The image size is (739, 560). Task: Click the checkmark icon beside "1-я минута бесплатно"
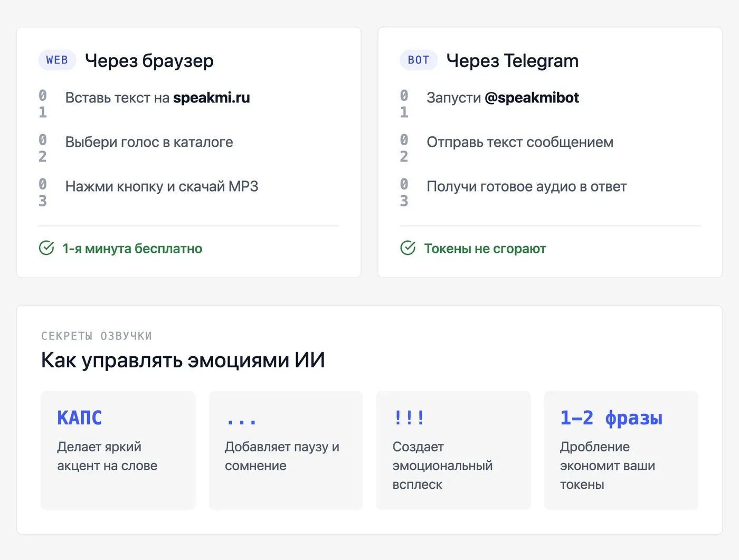click(x=46, y=248)
